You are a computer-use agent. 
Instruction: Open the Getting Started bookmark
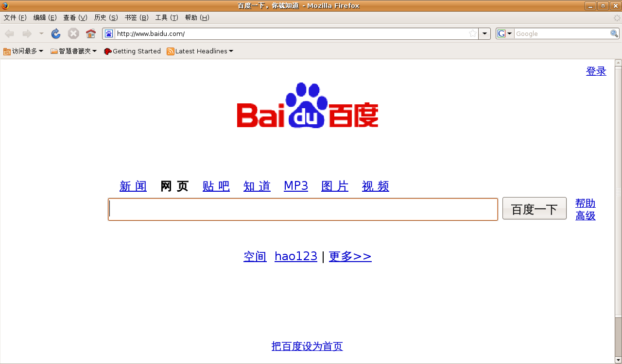(x=132, y=51)
